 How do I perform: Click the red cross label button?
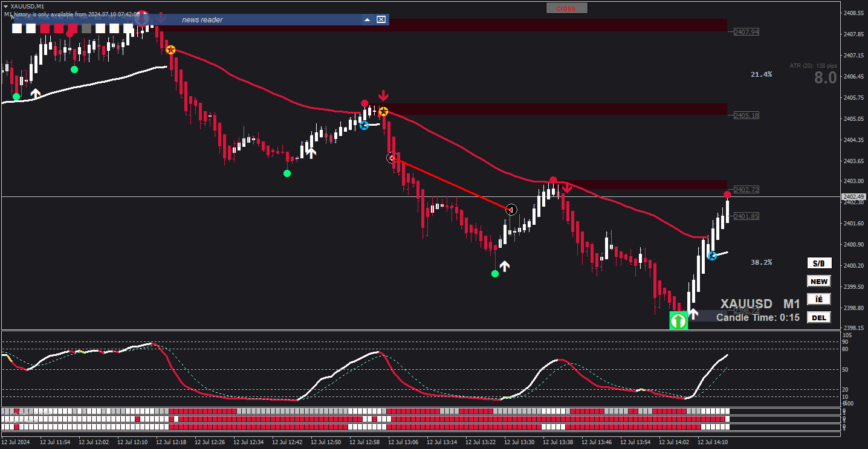tap(566, 8)
